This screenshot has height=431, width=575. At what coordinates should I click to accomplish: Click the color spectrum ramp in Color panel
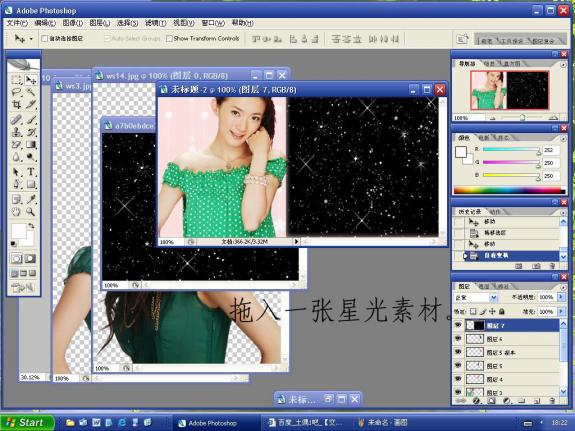coord(509,190)
